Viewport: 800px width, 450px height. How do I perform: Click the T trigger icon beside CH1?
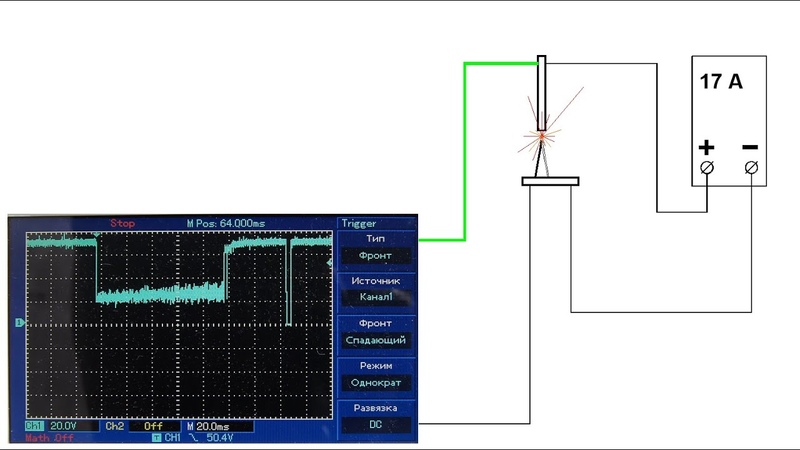tap(157, 438)
